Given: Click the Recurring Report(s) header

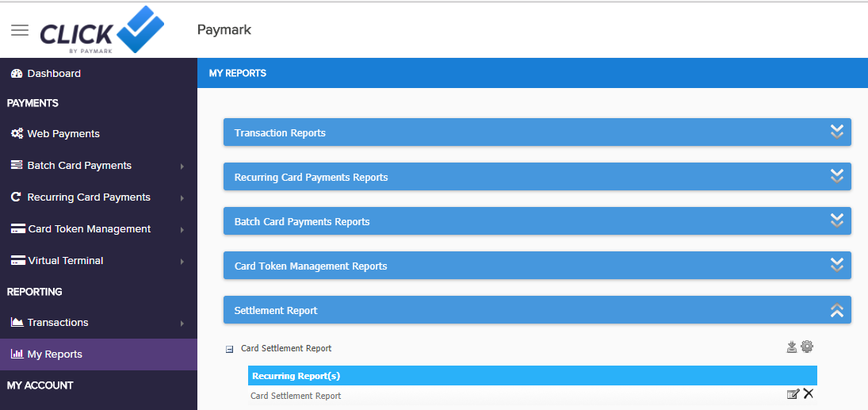Looking at the screenshot, I should point(533,376).
